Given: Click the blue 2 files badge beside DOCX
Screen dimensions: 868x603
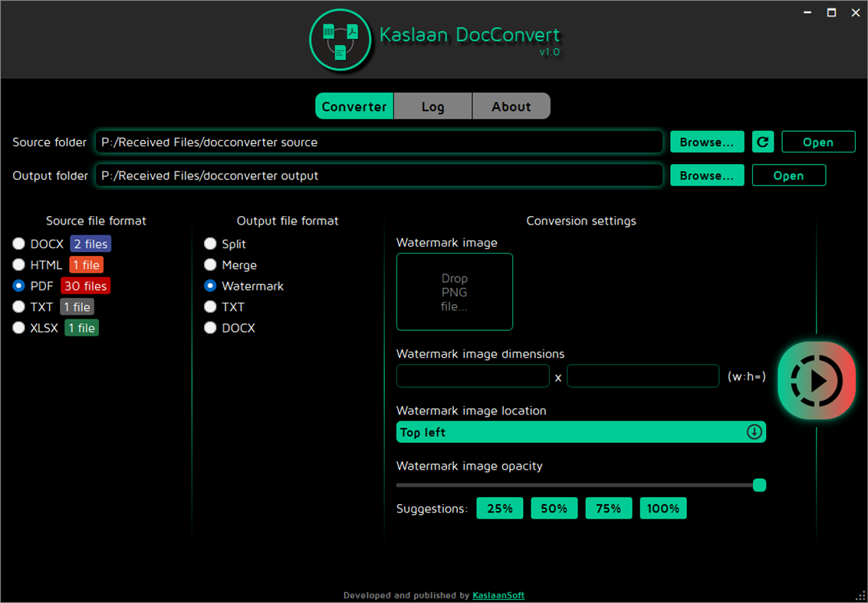Looking at the screenshot, I should coord(90,244).
